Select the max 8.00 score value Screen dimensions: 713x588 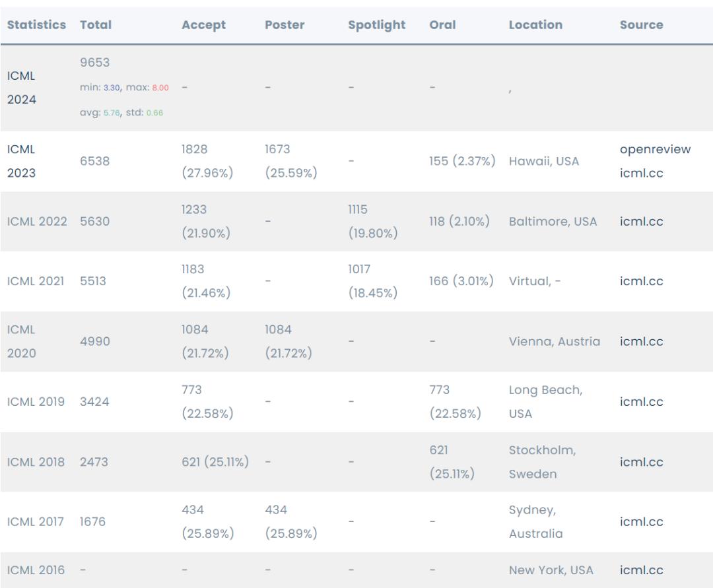(160, 88)
